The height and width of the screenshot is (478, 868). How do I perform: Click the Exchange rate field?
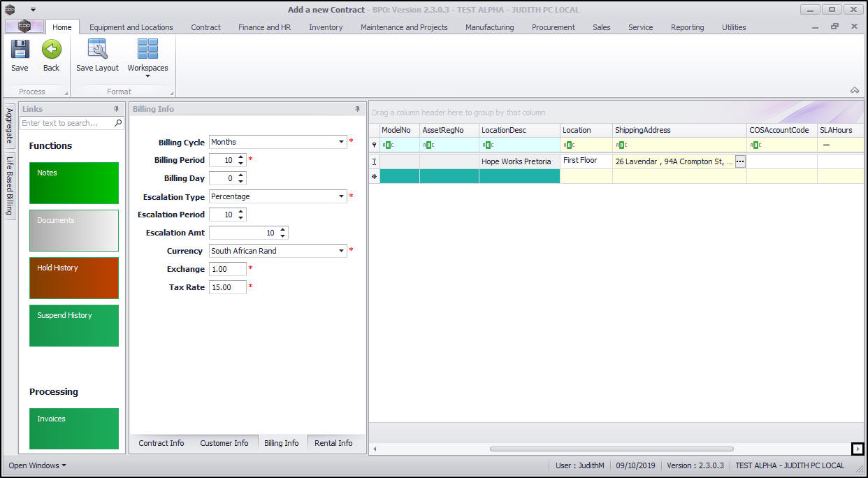pos(228,269)
